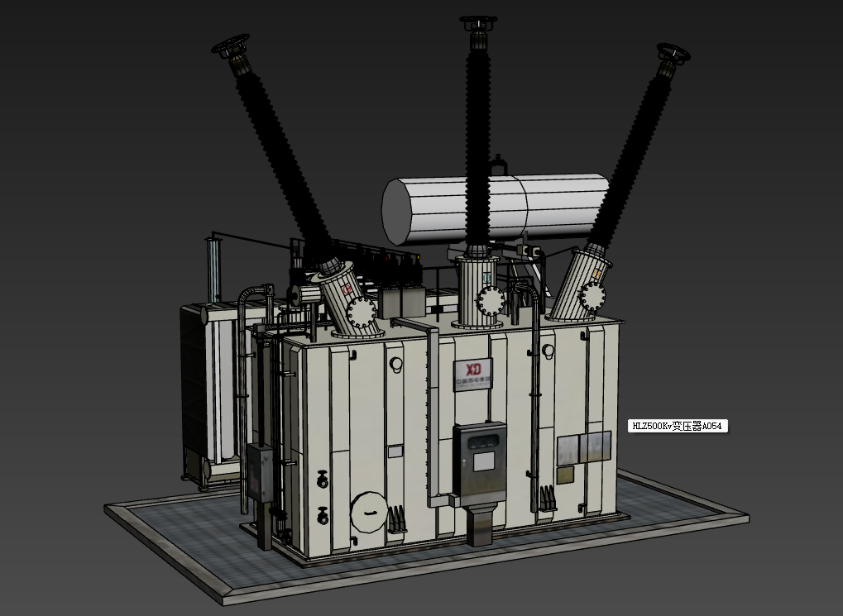Select the upper valve handwheel on tank
This screenshot has height=616, width=843.
coord(323,479)
